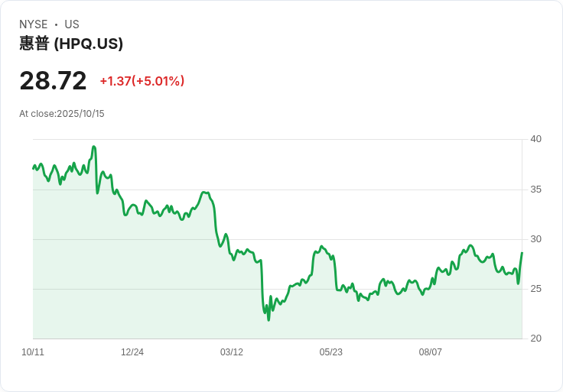The image size is (563, 392).
Task: Click the At close 2025/10/15 timestamp
Action: click(62, 114)
